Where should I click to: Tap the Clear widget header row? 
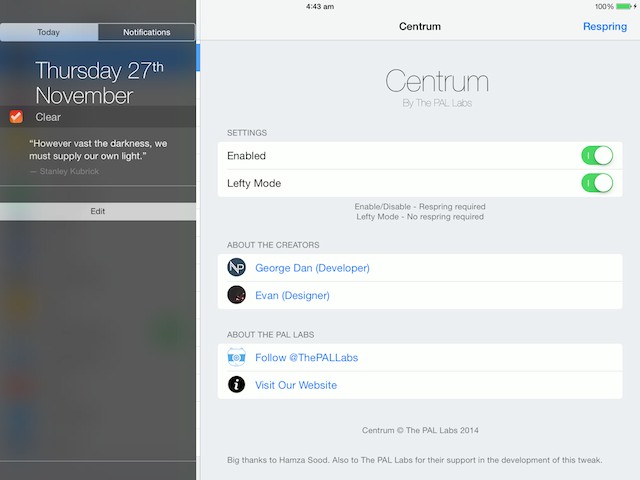(x=98, y=117)
